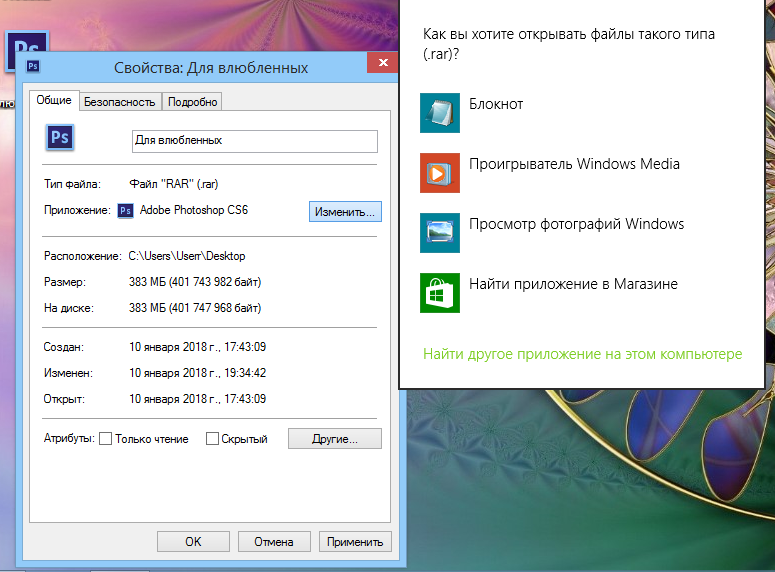Click the Notepad (Блокнот) icon
The width and height of the screenshot is (775, 572).
(x=439, y=113)
